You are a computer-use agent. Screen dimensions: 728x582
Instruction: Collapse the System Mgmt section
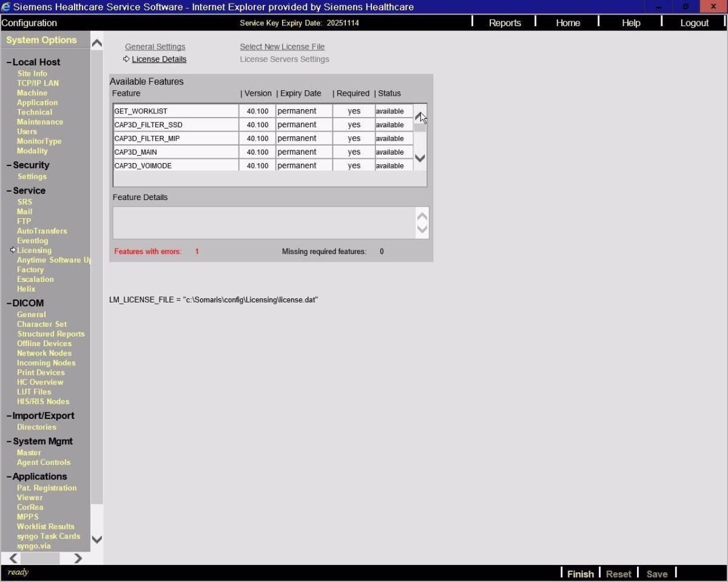(x=9, y=441)
